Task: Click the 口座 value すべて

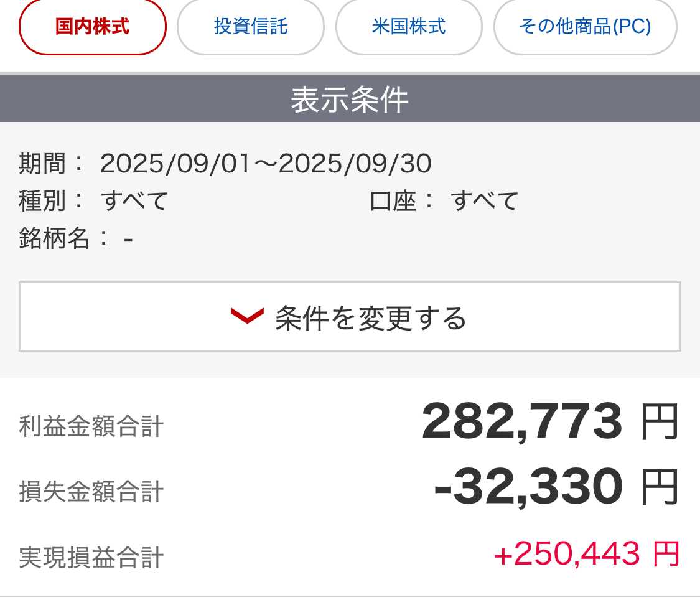Action: click(485, 201)
